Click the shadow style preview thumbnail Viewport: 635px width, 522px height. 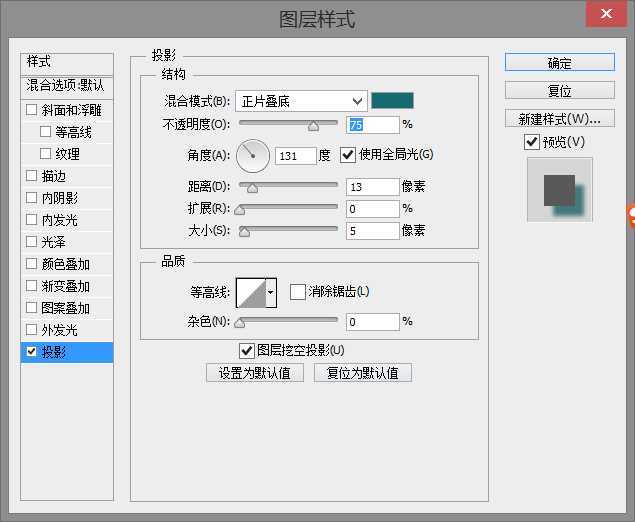pos(560,190)
